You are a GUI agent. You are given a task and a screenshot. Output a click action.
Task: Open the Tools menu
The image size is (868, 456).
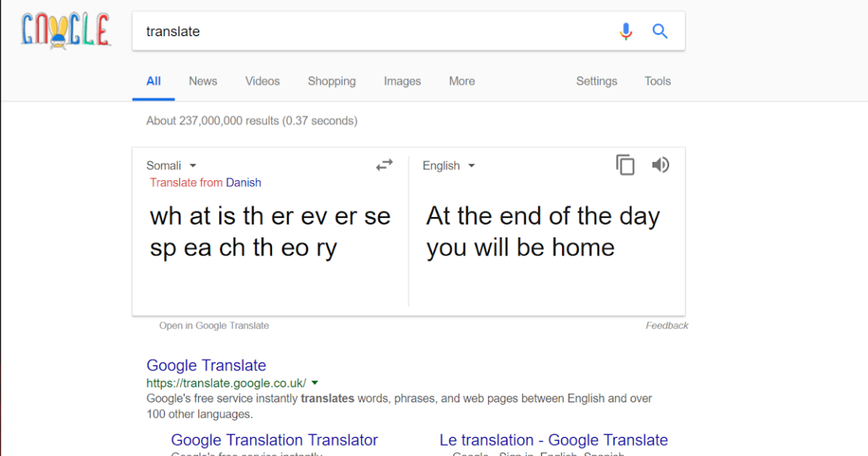[657, 81]
